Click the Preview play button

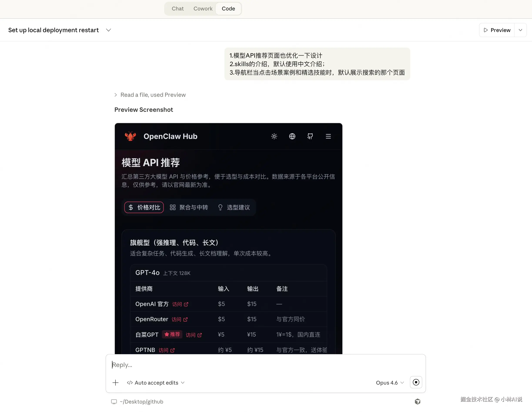pos(497,30)
